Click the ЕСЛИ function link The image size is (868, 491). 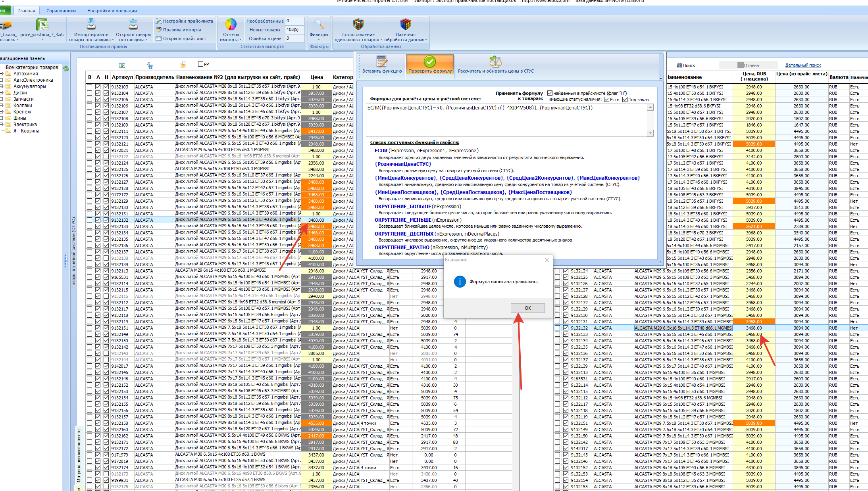coord(381,151)
